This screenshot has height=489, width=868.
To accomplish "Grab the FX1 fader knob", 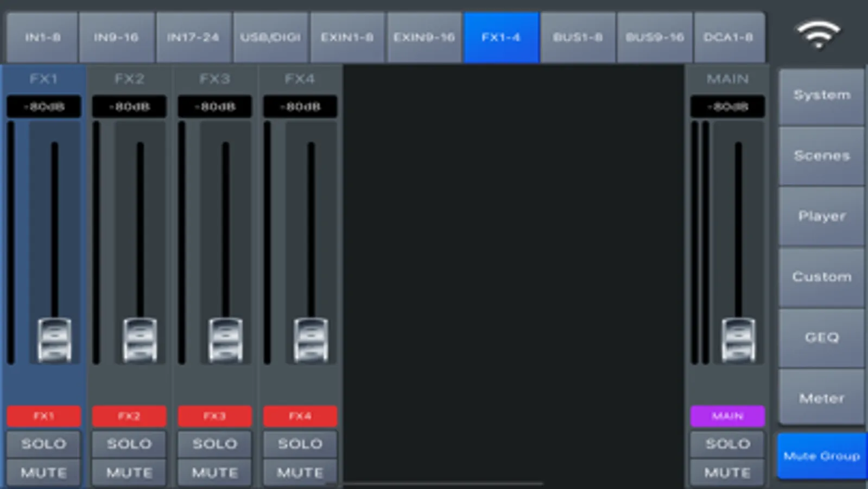I will click(54, 340).
